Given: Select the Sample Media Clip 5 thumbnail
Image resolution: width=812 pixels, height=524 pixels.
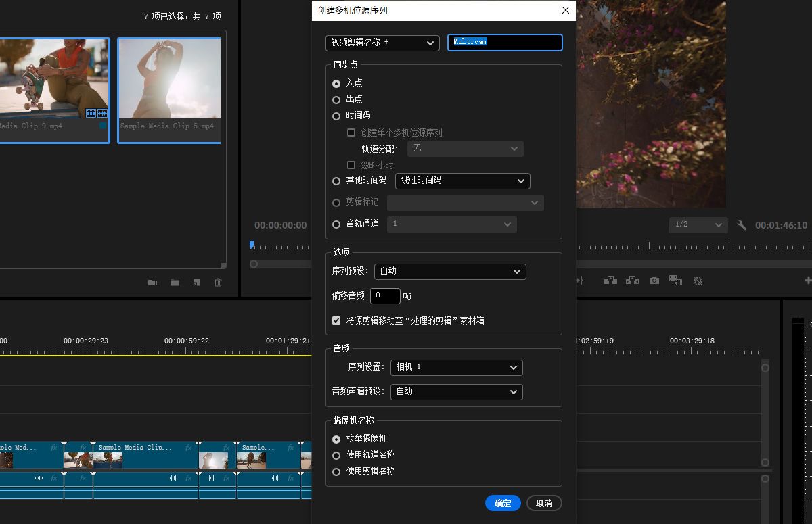Looking at the screenshot, I should point(168,79).
